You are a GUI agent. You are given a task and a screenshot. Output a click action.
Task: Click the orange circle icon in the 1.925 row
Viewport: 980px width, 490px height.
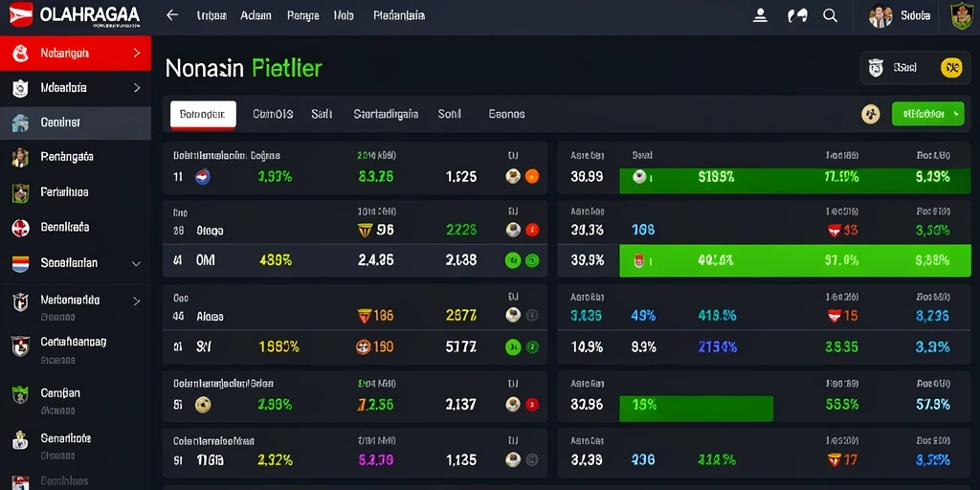click(532, 177)
